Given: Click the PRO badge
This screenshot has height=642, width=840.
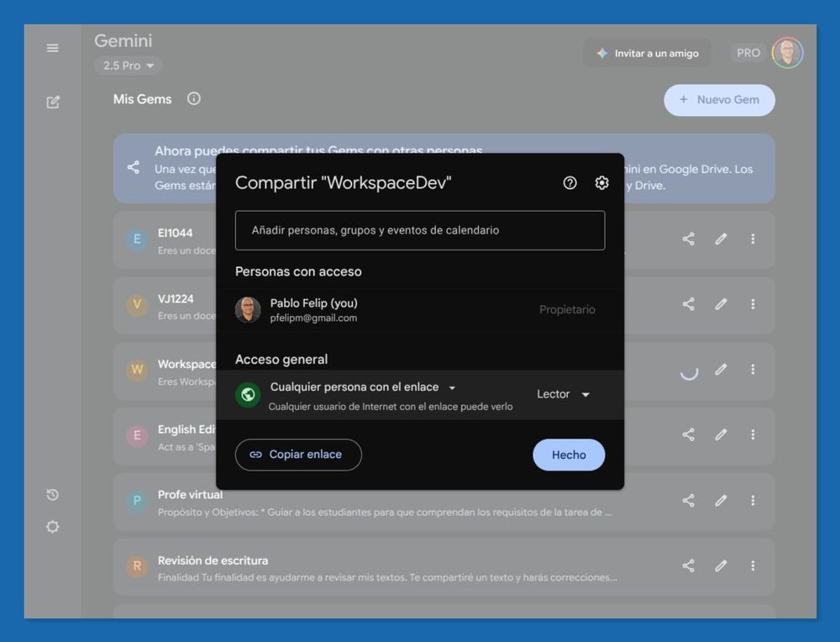Looking at the screenshot, I should pos(748,53).
